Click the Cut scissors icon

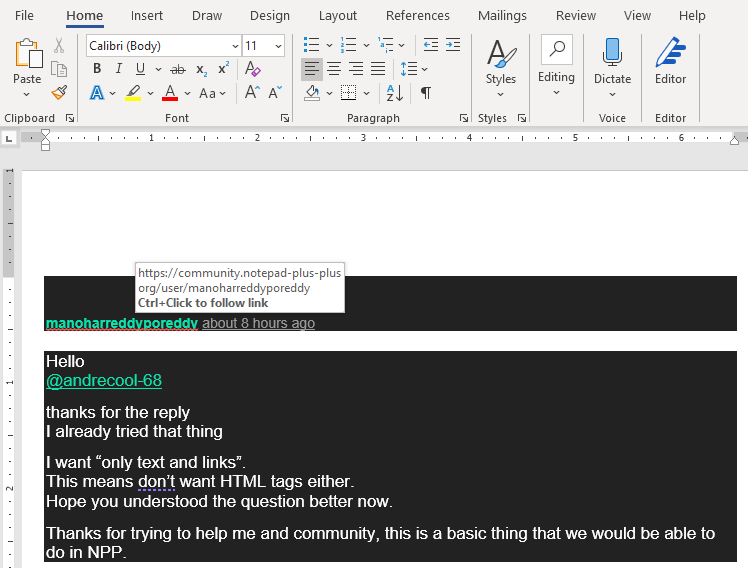59,45
